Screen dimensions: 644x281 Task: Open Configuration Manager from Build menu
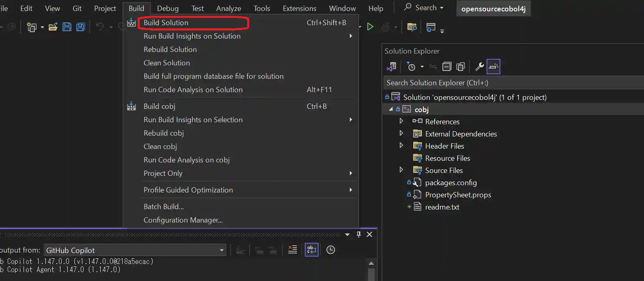[183, 220]
